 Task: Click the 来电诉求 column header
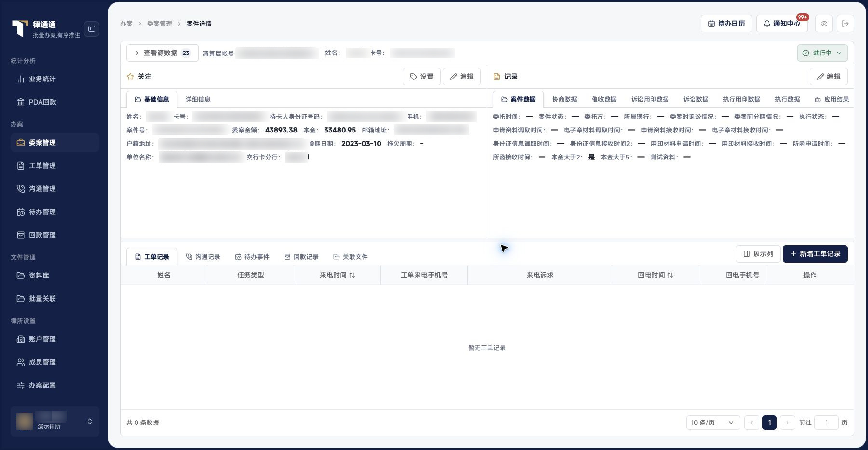540,275
